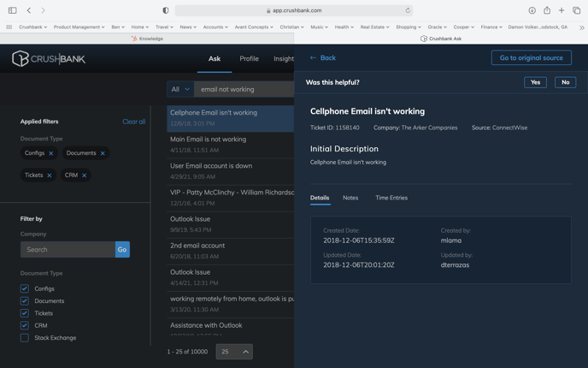588x368 pixels.
Task: Open result User Email account is down
Action: coord(230,171)
